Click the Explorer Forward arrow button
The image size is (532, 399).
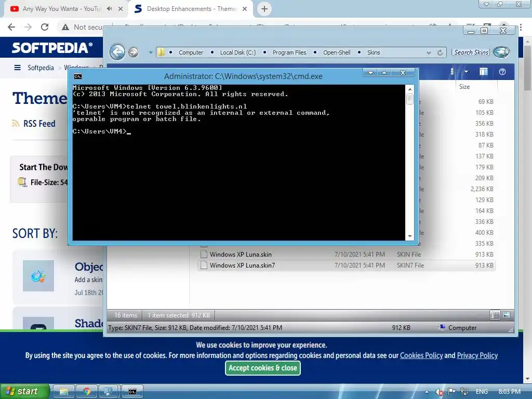click(134, 52)
